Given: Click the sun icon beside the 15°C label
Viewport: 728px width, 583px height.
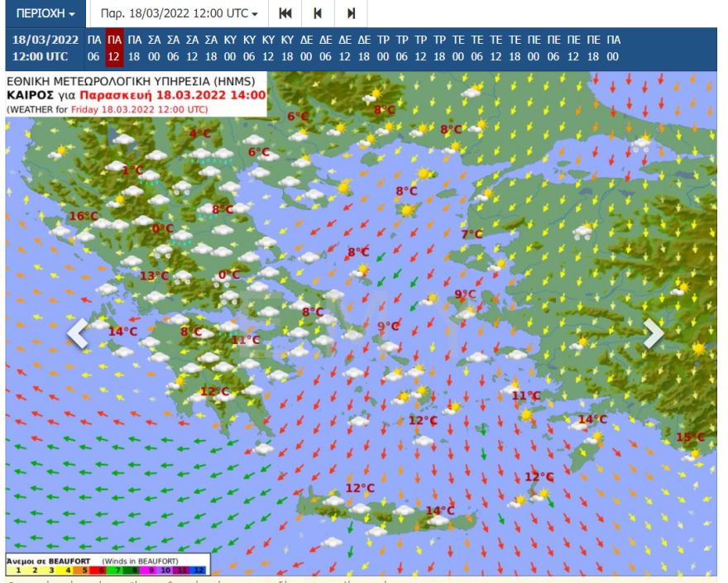Looking at the screenshot, I should [696, 452].
